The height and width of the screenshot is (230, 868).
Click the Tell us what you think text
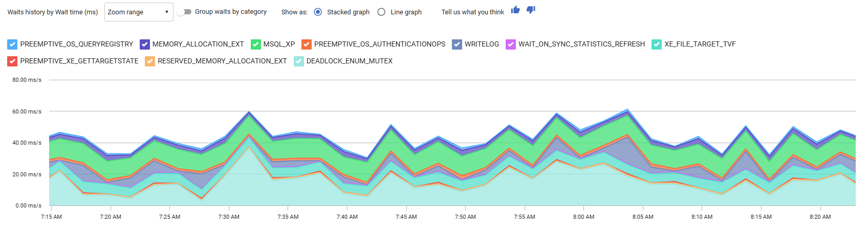point(472,12)
